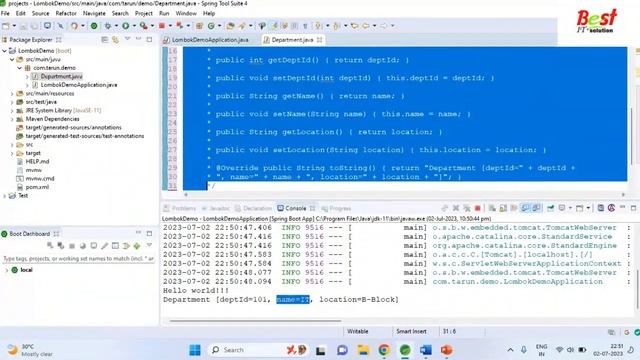Collapse the src/main/java folder
This screenshot has height=360, width=640.
[12, 59]
